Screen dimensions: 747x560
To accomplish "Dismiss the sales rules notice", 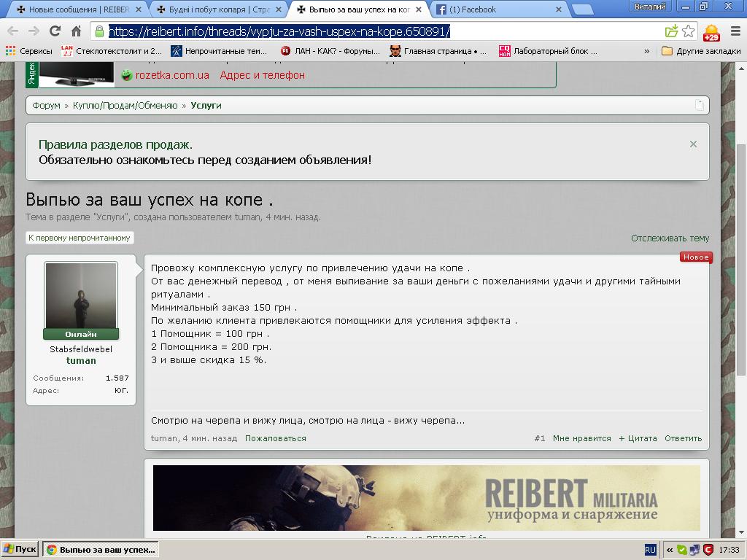I will tap(693, 144).
